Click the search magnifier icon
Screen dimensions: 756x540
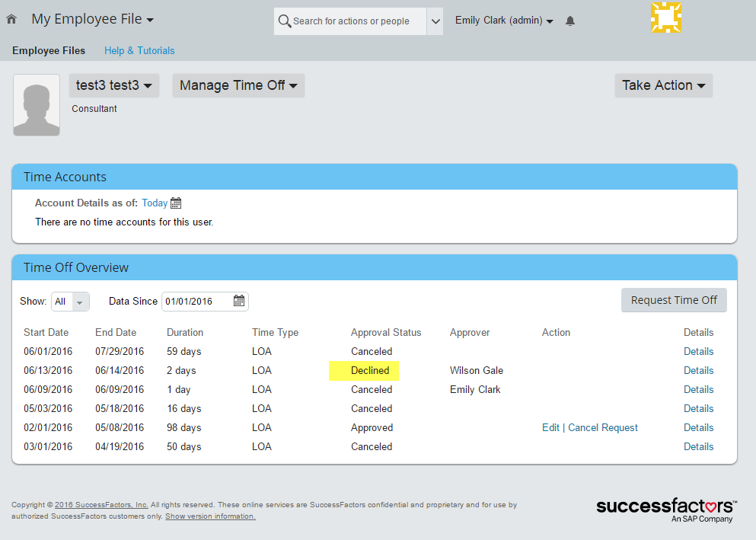(x=285, y=21)
